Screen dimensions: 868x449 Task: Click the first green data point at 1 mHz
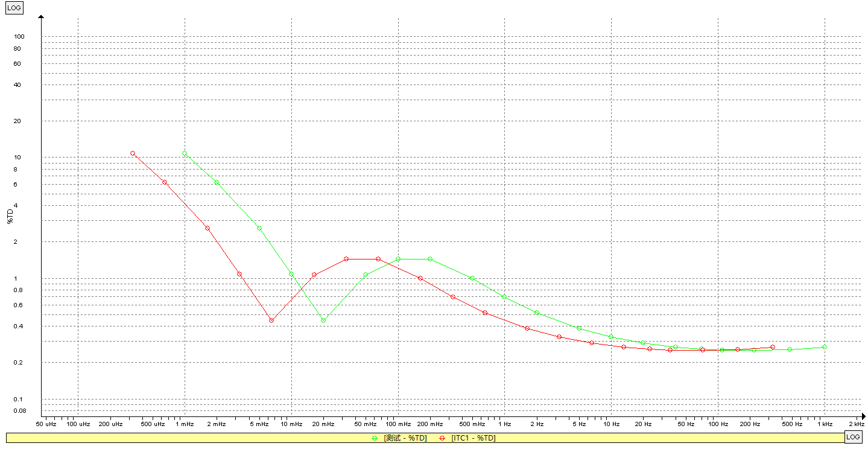185,154
